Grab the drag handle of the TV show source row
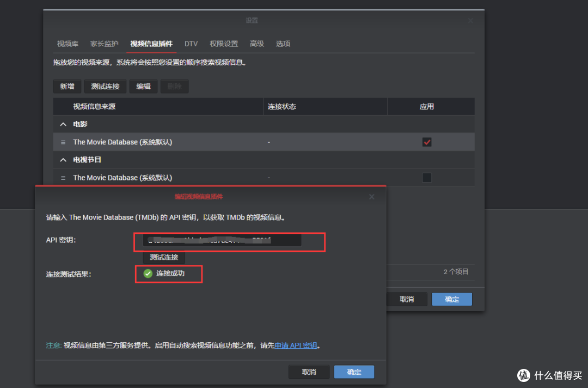This screenshot has width=588, height=388. (x=63, y=178)
